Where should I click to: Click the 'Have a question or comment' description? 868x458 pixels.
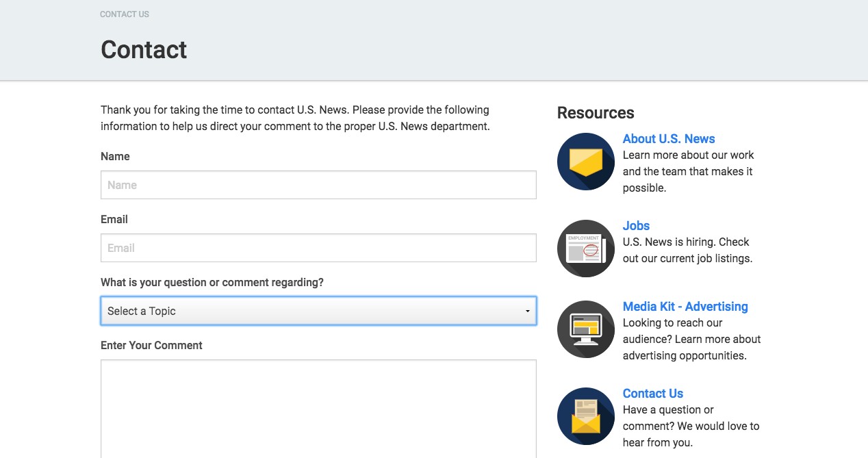(691, 427)
